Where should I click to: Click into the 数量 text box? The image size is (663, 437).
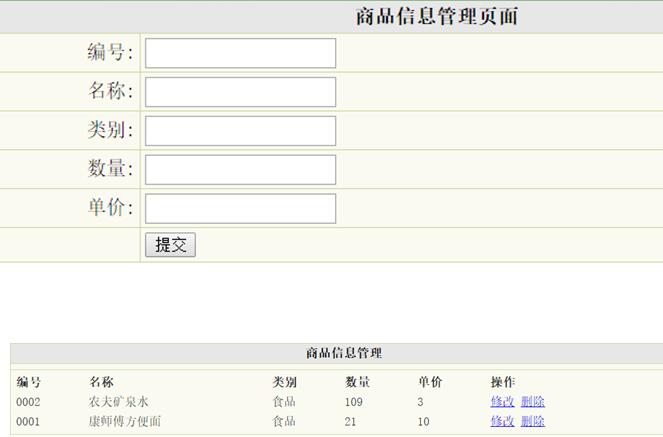pyautogui.click(x=240, y=170)
